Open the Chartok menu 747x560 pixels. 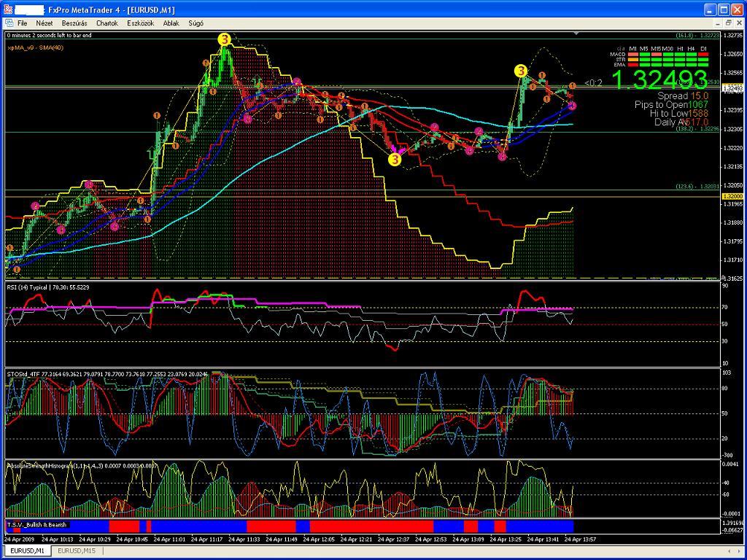pyautogui.click(x=107, y=23)
